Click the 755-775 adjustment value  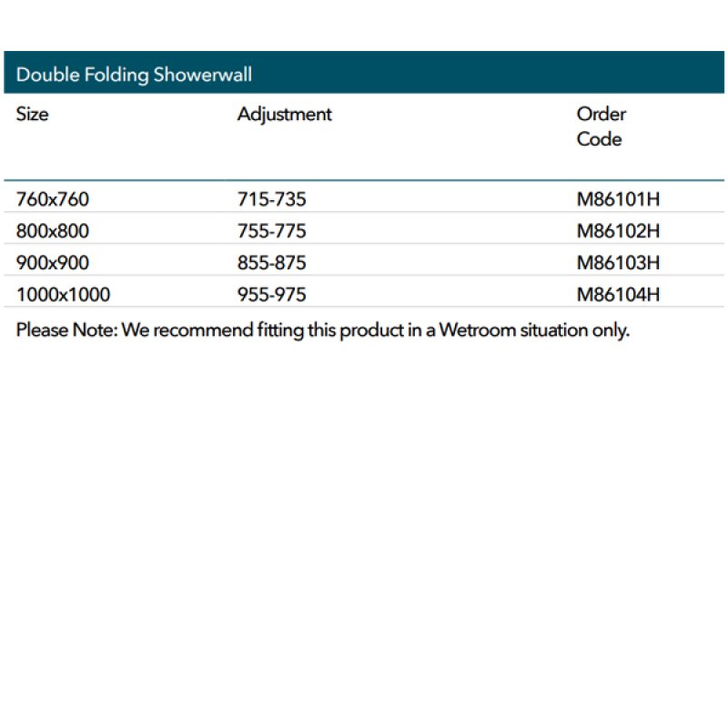click(272, 231)
